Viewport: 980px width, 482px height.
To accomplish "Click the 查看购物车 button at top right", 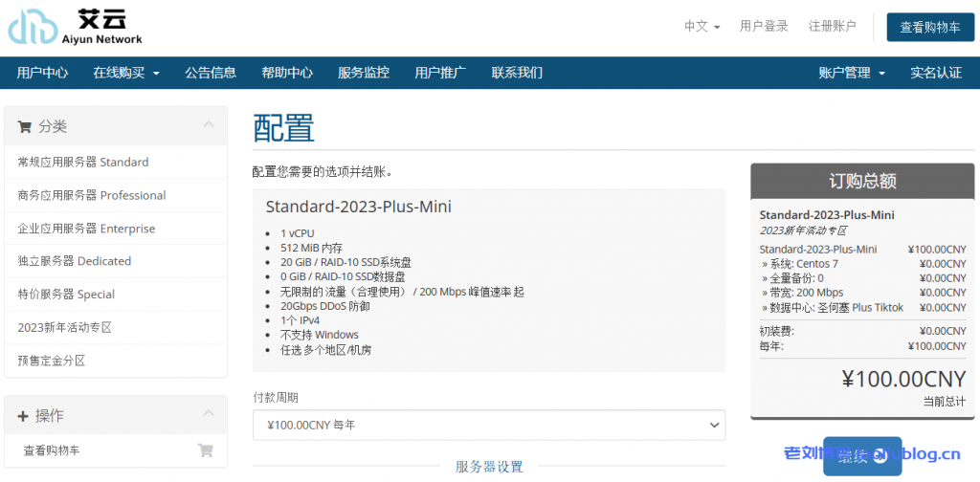I will point(929,28).
